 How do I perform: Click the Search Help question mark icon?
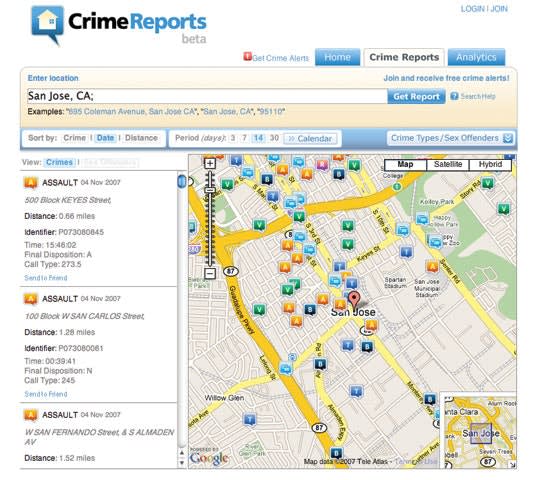click(454, 96)
